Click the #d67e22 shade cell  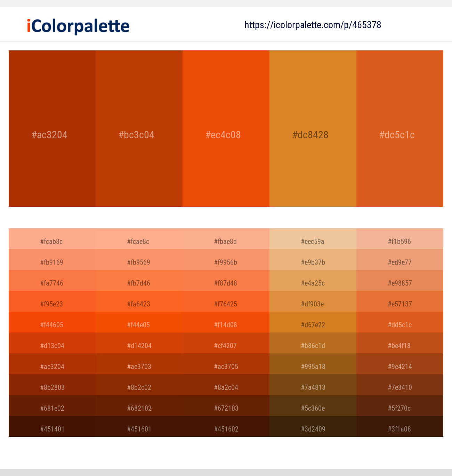313,322
